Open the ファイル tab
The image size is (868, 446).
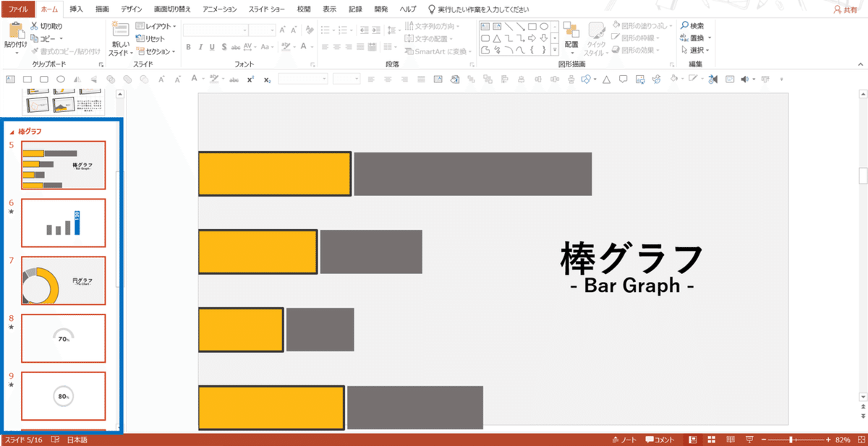pyautogui.click(x=18, y=9)
